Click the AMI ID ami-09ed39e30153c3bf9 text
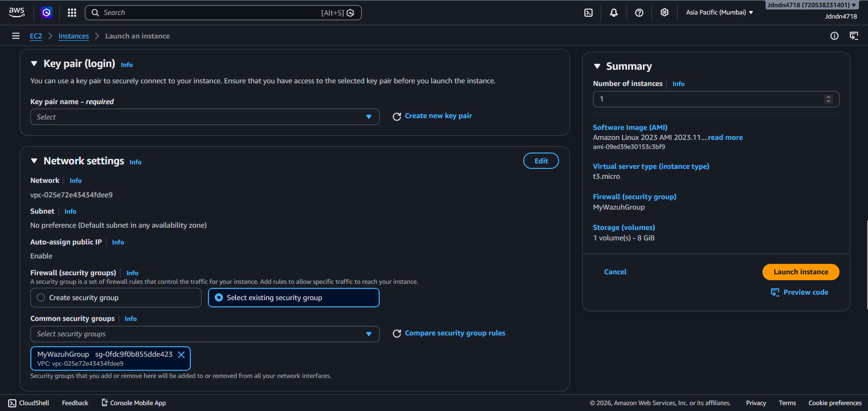 pyautogui.click(x=629, y=147)
